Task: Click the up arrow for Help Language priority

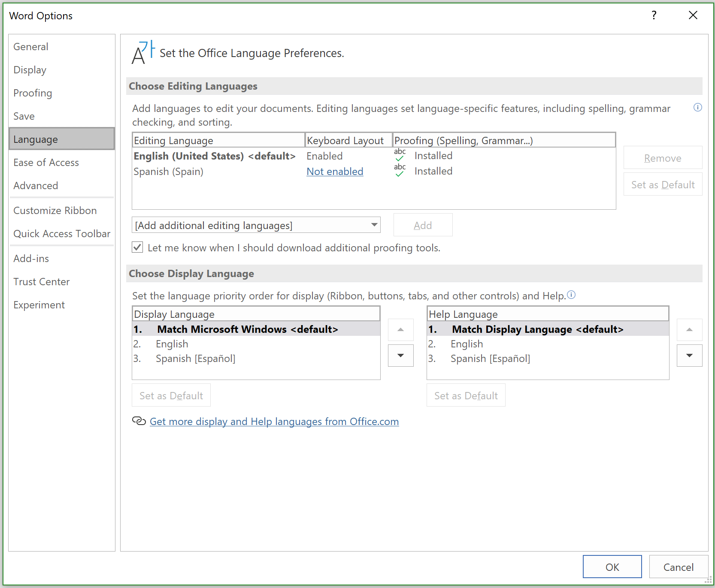Action: [689, 329]
